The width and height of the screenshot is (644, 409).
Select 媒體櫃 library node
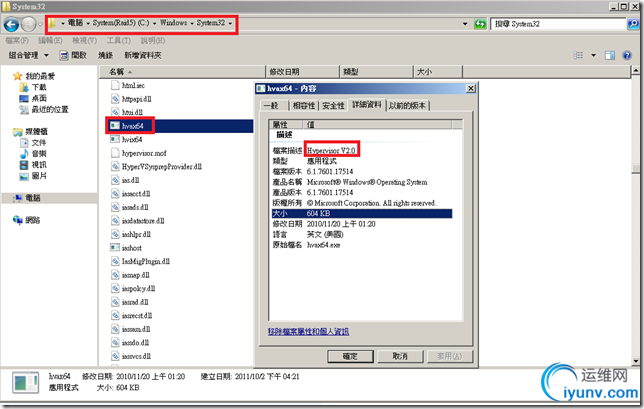pyautogui.click(x=31, y=131)
